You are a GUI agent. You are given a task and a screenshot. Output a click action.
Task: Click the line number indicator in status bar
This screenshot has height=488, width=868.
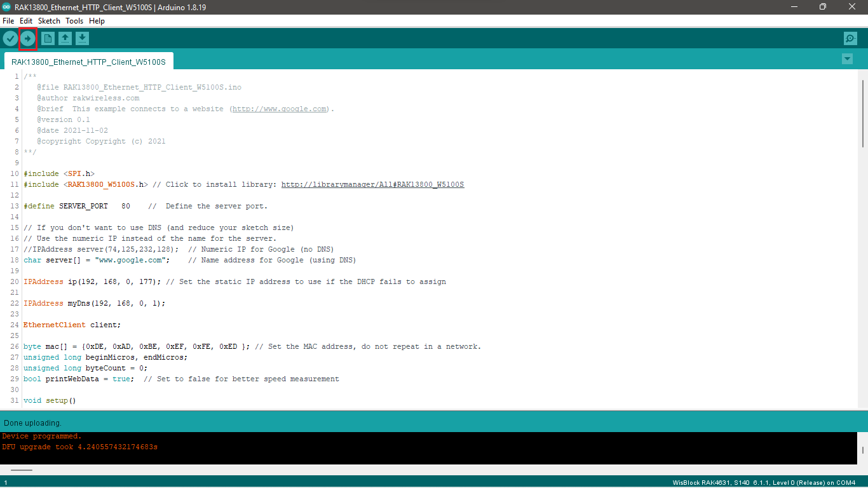tap(6, 483)
